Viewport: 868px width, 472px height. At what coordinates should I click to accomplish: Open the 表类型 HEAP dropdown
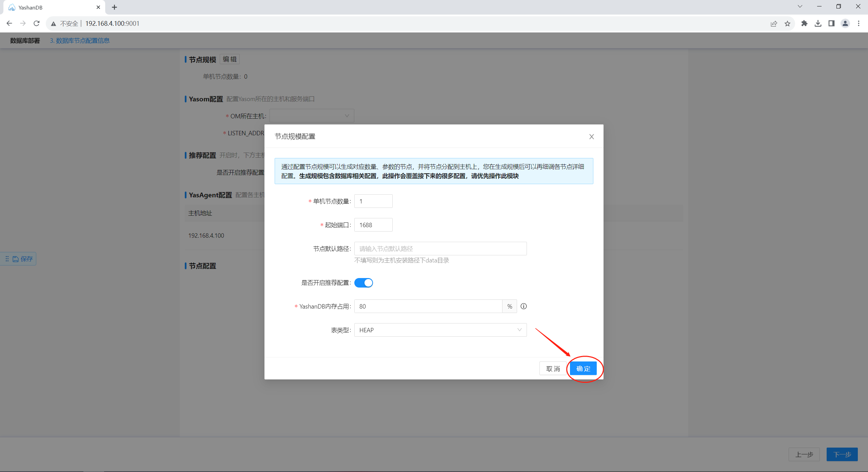pos(440,330)
